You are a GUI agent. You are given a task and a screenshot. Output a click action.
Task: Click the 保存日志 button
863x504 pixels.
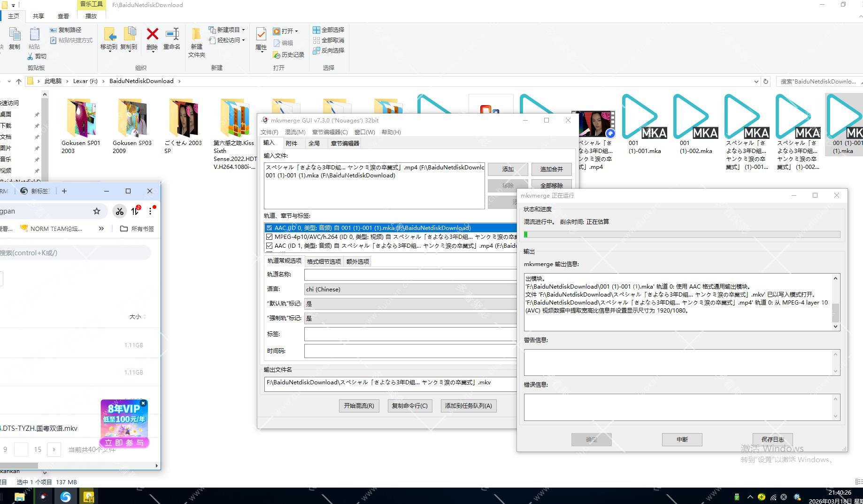click(772, 440)
